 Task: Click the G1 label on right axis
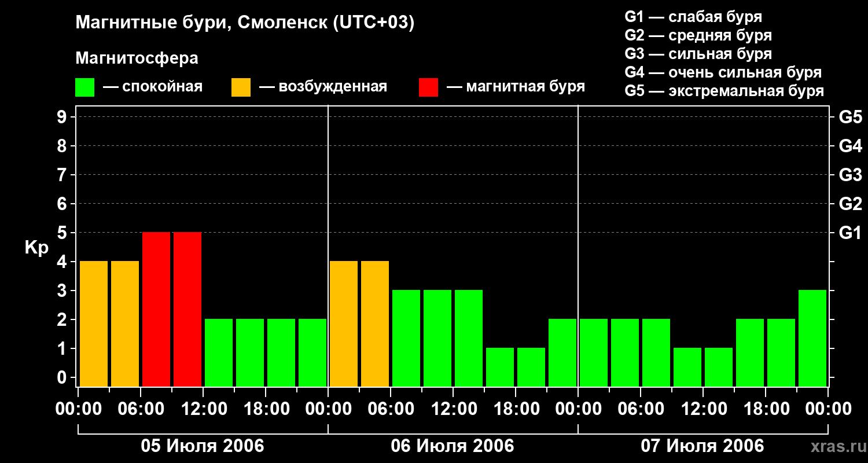[x=850, y=233]
